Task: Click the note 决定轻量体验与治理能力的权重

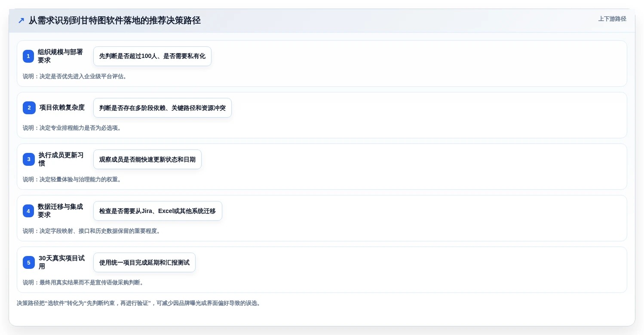Action: (73, 180)
